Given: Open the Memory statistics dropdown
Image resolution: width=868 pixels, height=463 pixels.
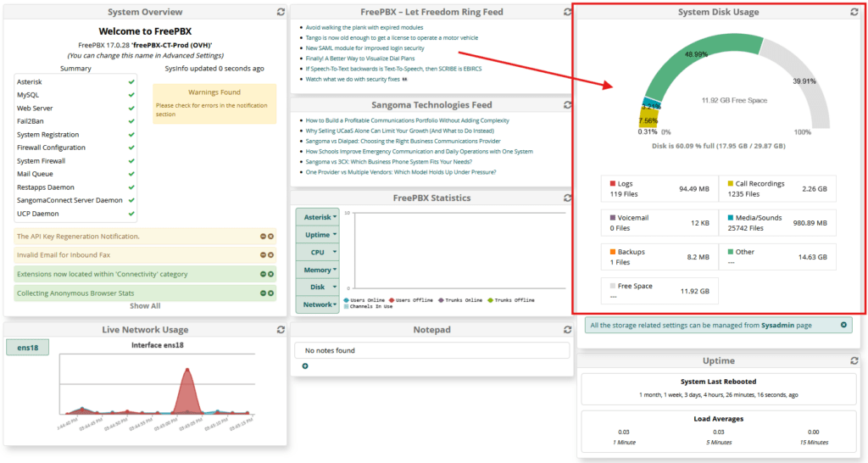Looking at the screenshot, I should click(317, 270).
